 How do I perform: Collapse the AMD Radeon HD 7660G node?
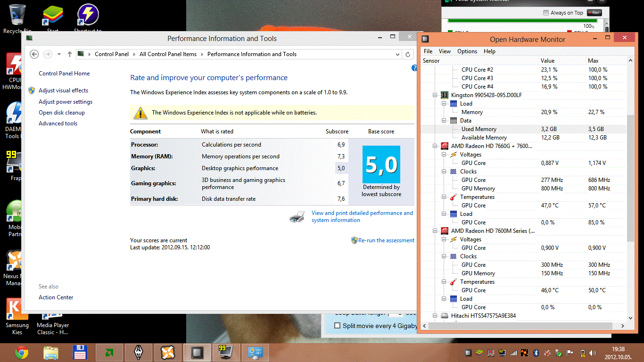tap(435, 146)
